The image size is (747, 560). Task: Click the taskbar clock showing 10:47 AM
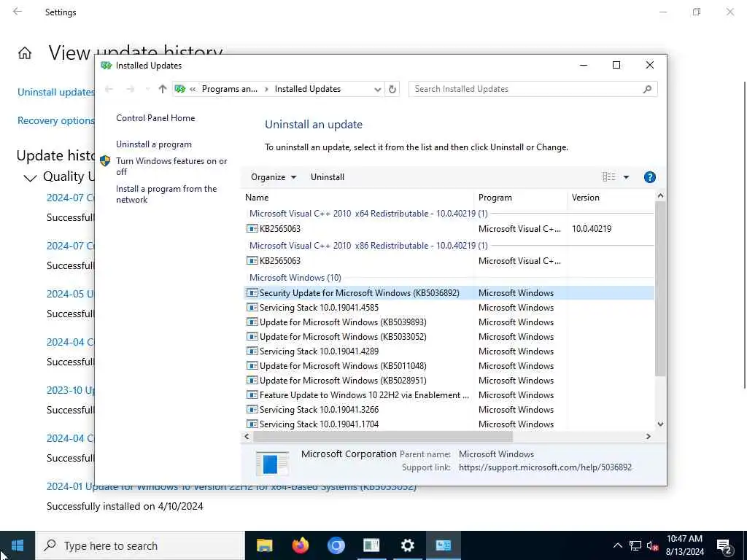coord(684,545)
